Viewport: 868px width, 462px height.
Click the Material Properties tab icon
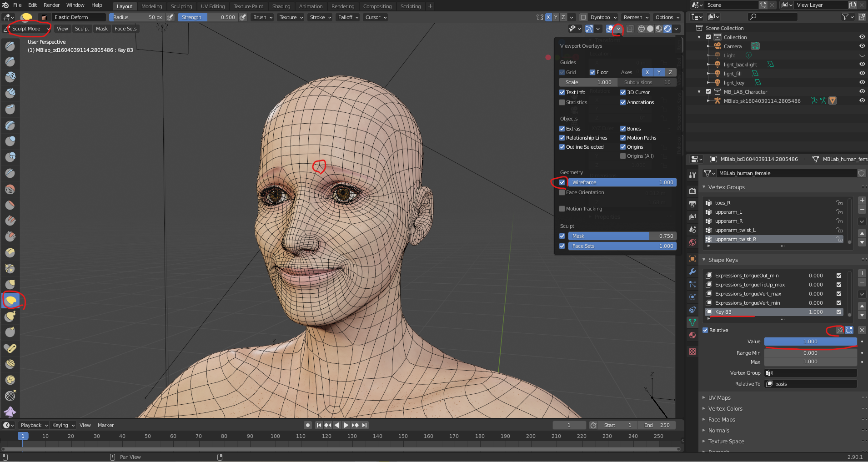click(692, 335)
